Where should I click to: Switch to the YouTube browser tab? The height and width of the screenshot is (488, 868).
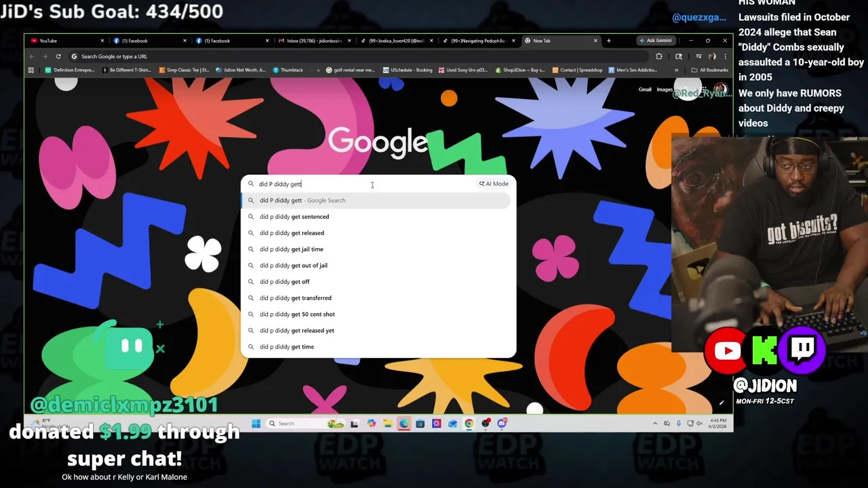pos(66,41)
